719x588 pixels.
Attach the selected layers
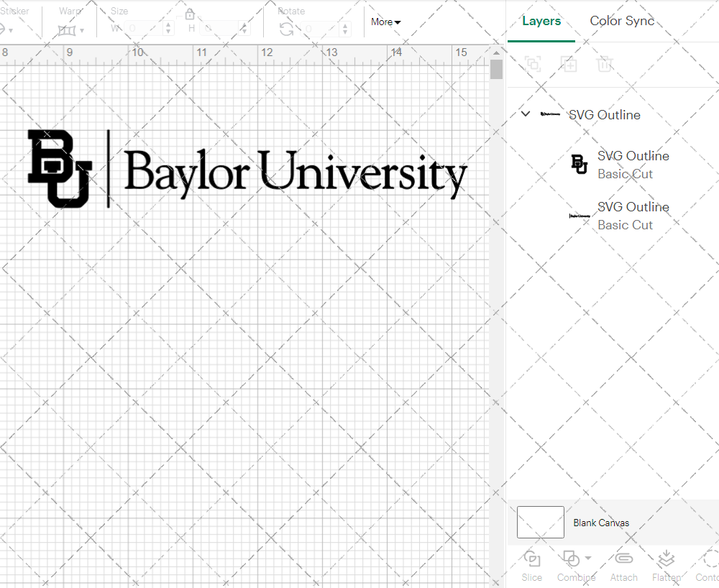[623, 565]
